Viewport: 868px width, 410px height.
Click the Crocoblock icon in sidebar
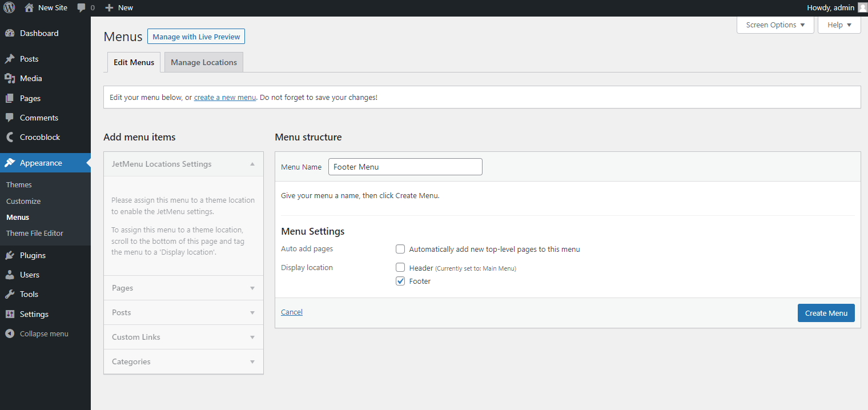(10, 137)
